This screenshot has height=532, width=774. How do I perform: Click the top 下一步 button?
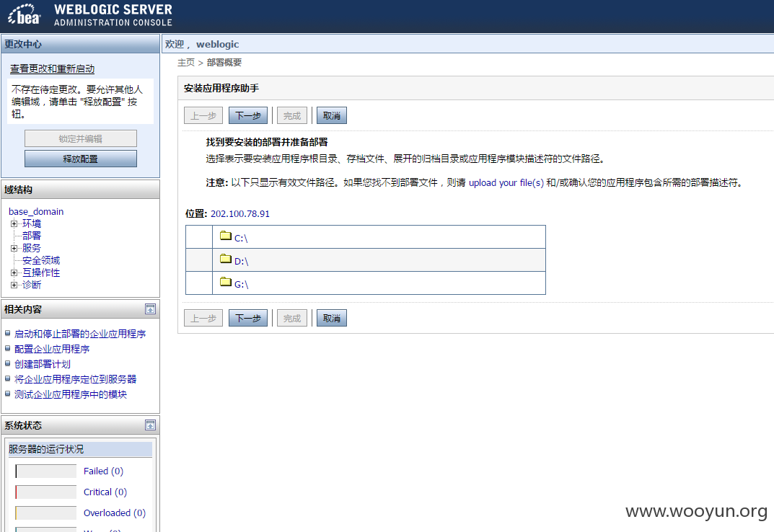point(248,115)
